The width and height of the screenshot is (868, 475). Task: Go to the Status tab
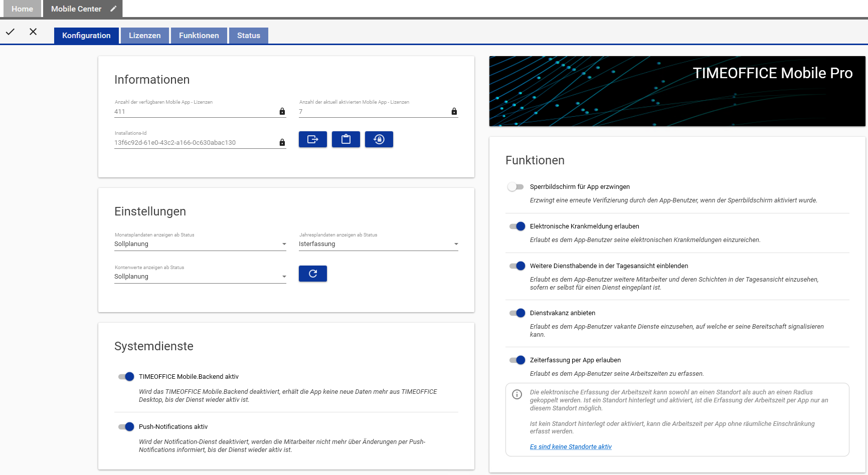click(249, 36)
